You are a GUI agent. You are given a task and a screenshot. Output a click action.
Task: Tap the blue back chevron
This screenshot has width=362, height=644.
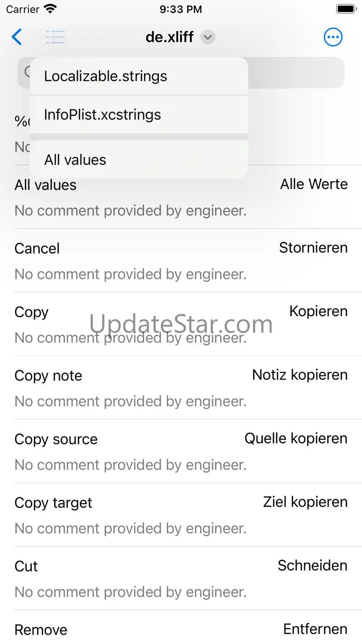click(x=17, y=37)
